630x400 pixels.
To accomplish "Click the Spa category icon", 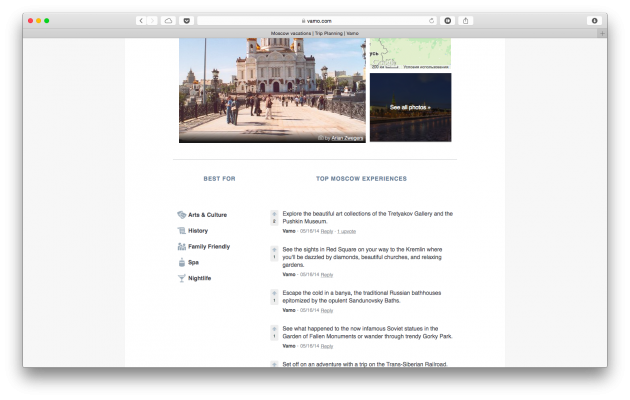I will 181,262.
